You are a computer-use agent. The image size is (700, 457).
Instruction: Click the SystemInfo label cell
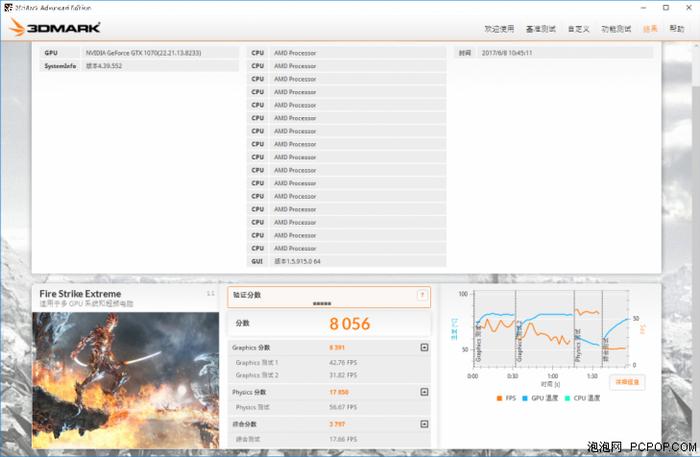pos(59,66)
